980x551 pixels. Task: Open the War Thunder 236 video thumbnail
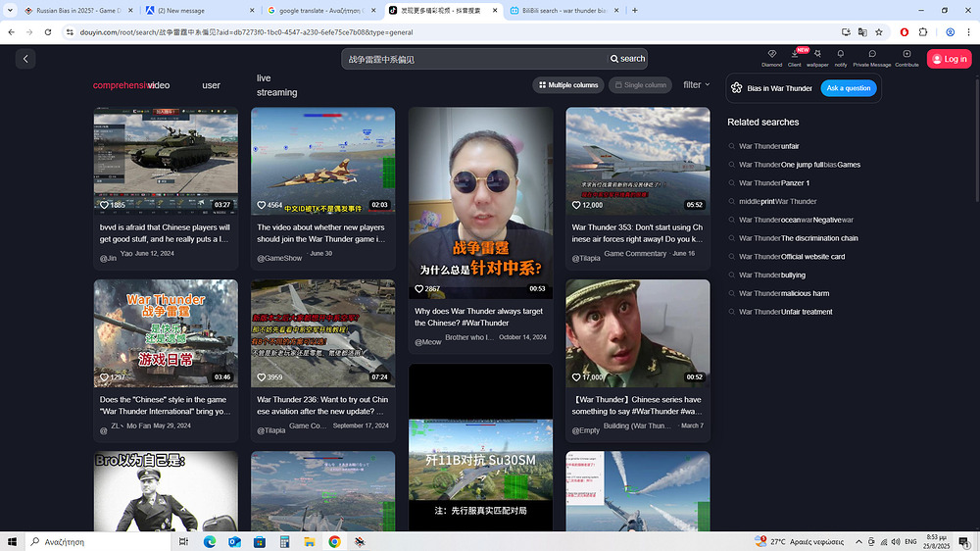[x=323, y=332]
